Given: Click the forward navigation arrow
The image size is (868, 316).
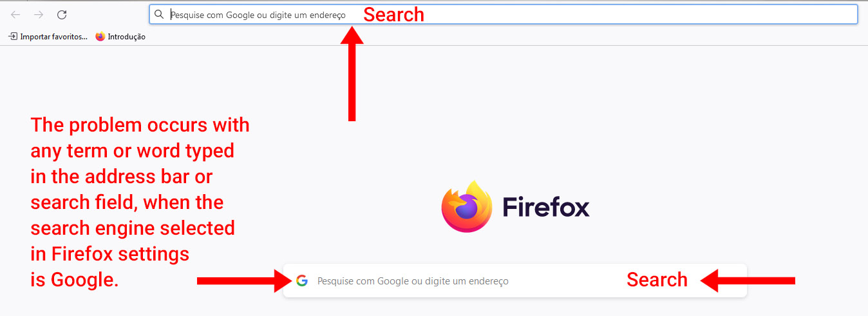Looking at the screenshot, I should pyautogui.click(x=39, y=14).
